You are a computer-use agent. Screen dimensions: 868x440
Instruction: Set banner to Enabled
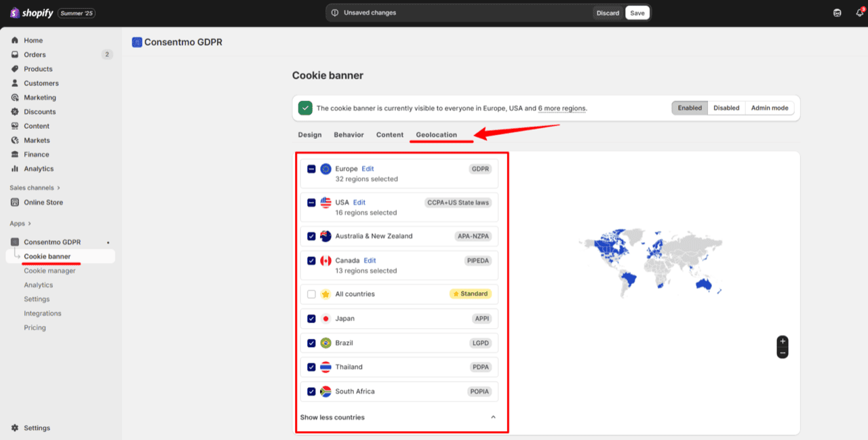[690, 108]
